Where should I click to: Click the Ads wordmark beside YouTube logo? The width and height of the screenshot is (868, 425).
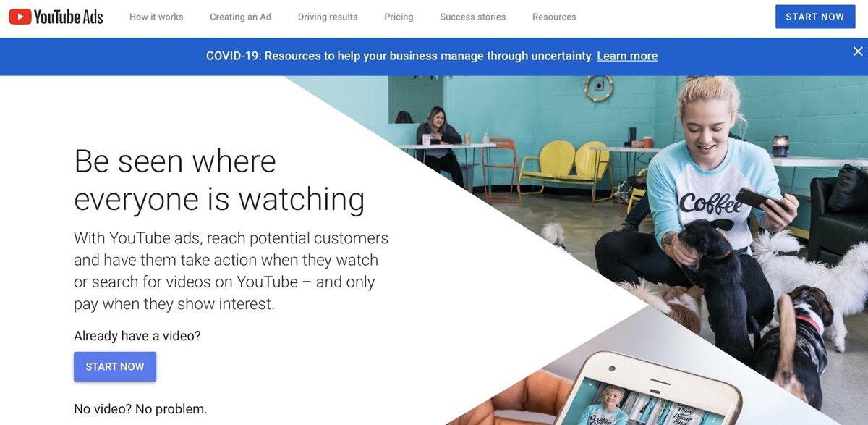coord(93,17)
